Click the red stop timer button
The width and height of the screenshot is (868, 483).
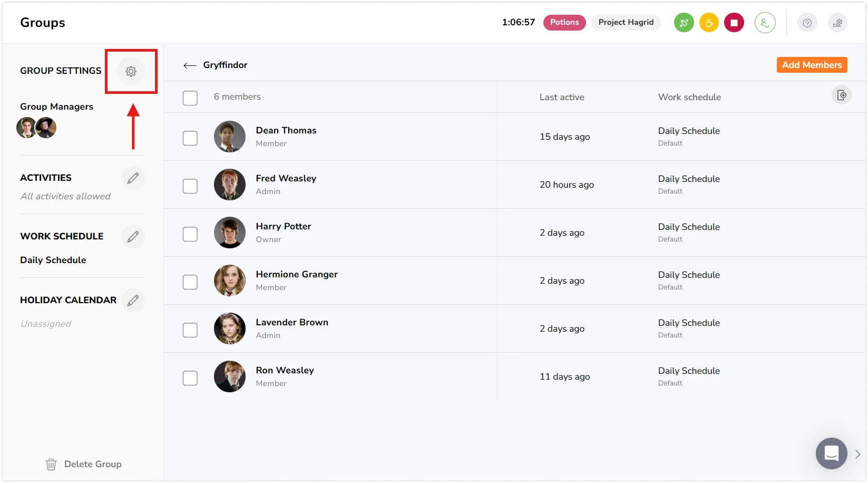734,23
